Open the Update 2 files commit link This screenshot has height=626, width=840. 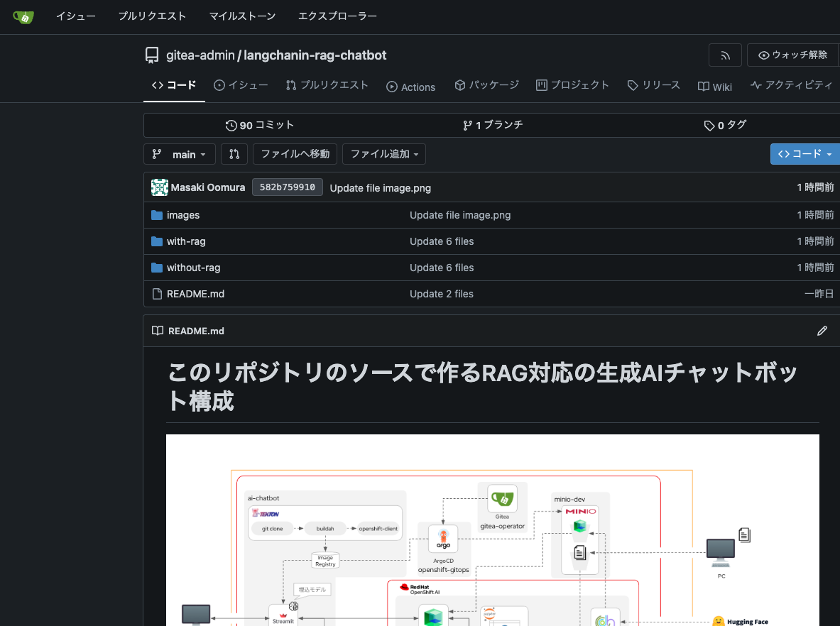point(442,294)
